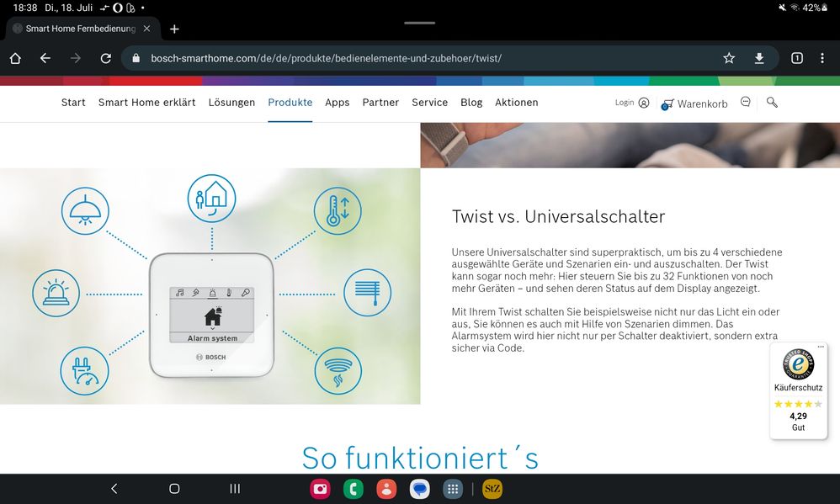840x504 pixels.
Task: Tap the browser address bar
Action: [337, 58]
